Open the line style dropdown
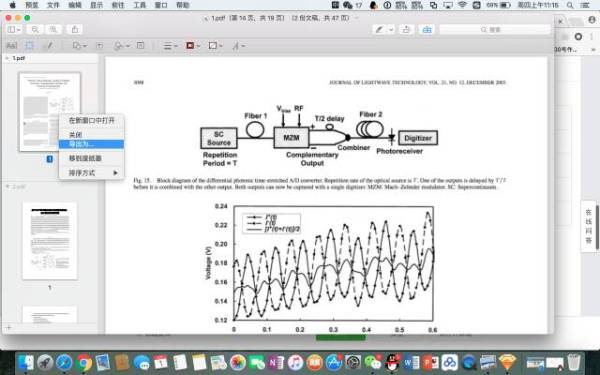Viewport: 600px width, 375px height. tap(170, 46)
